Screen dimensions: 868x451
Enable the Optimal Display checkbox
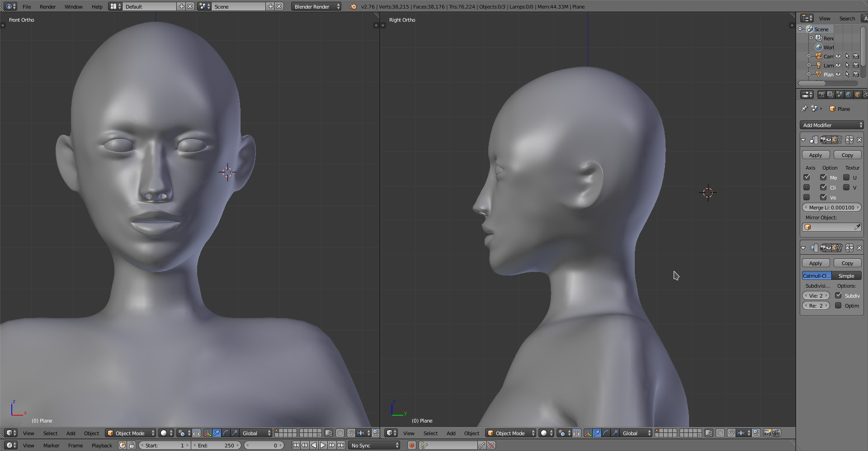[x=838, y=306]
